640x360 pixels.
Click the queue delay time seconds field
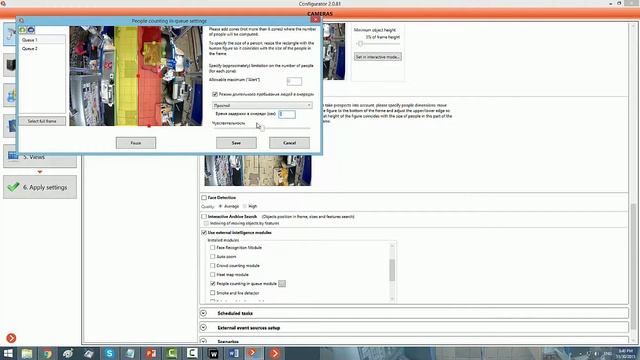point(287,114)
